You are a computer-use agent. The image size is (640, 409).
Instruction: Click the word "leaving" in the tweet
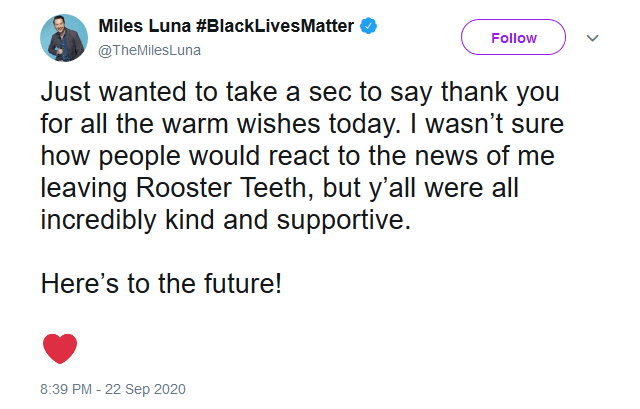pyautogui.click(x=84, y=188)
